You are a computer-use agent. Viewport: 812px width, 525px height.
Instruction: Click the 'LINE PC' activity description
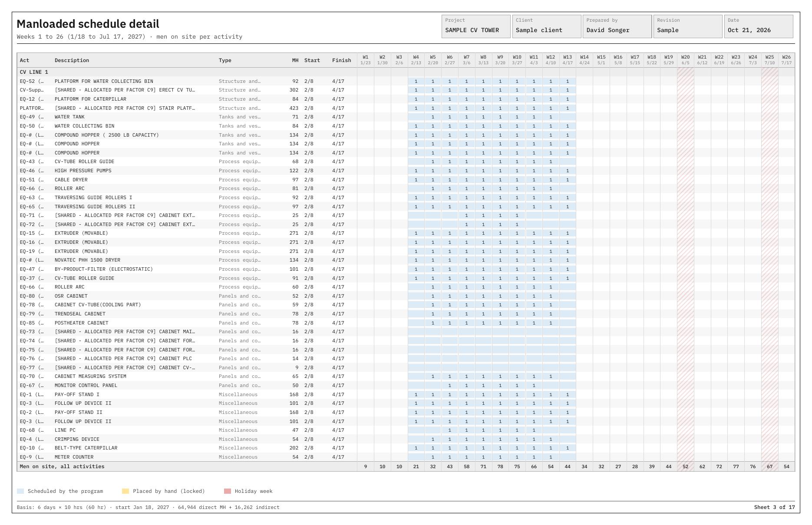click(x=65, y=430)
